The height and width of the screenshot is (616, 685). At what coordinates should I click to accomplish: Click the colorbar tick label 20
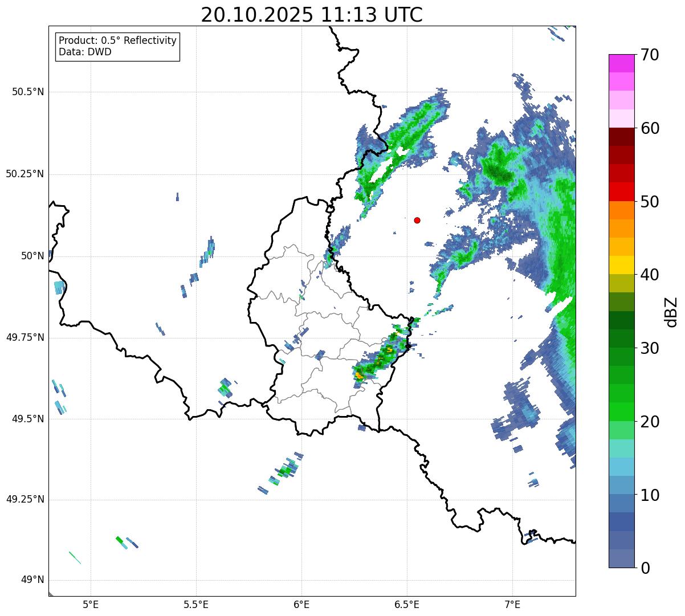(650, 422)
